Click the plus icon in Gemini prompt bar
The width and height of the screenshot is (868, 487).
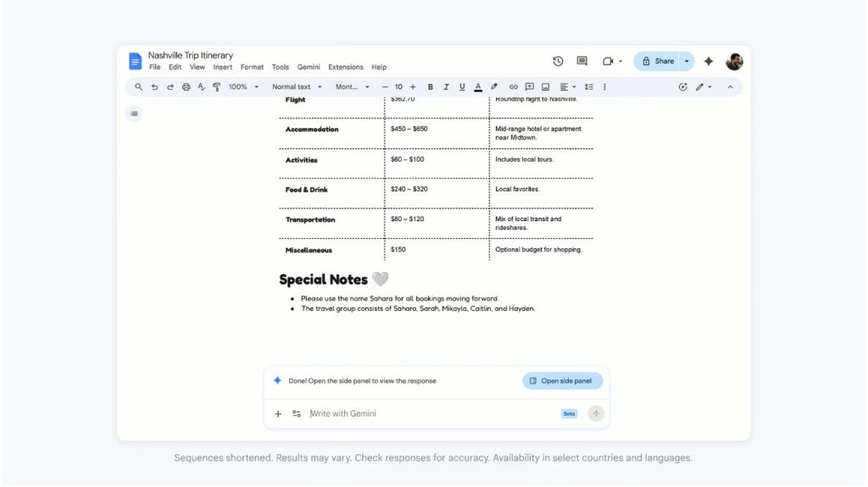click(278, 414)
